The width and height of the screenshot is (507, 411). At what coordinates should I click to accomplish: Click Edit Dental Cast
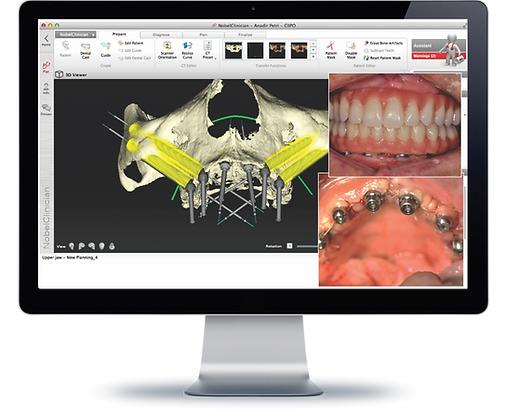tap(135, 58)
